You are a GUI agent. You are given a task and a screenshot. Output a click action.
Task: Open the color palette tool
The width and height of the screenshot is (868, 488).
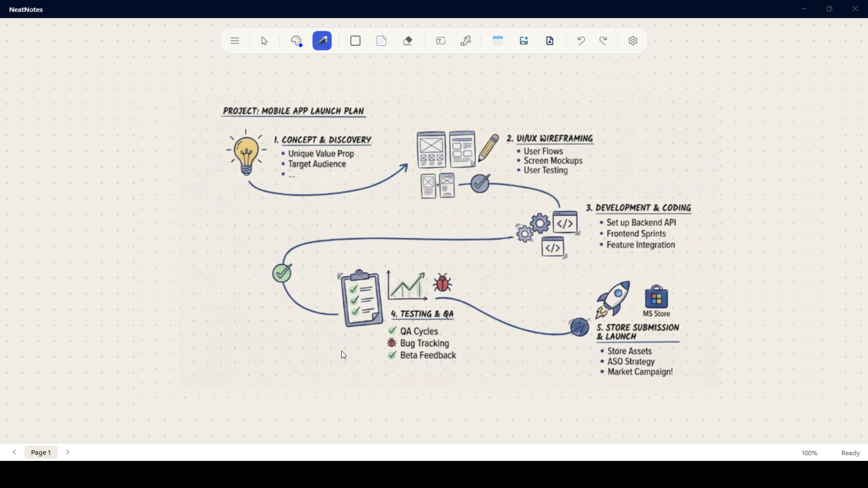297,41
